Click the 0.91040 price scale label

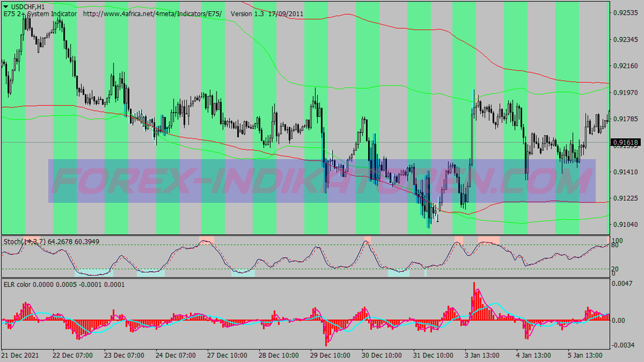point(626,224)
